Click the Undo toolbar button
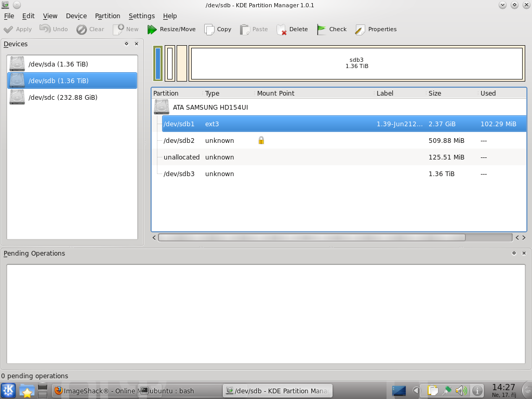Image resolution: width=532 pixels, height=399 pixels. [x=54, y=29]
